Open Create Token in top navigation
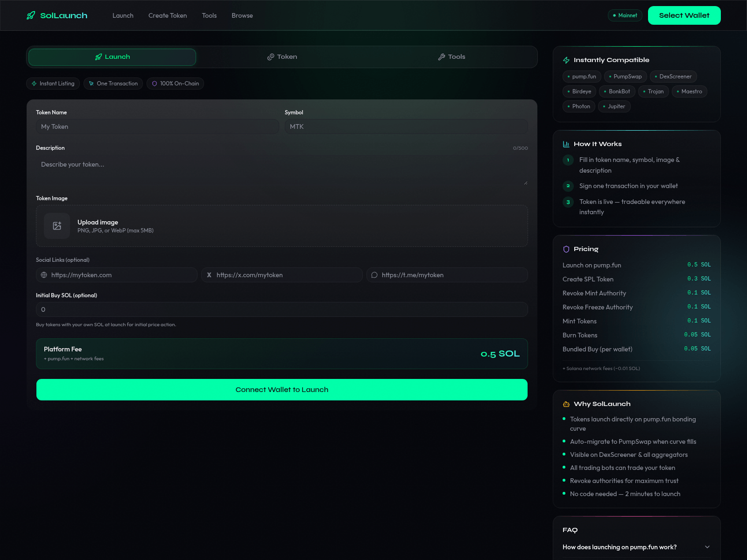Screen dimensions: 747x560 [x=168, y=15]
